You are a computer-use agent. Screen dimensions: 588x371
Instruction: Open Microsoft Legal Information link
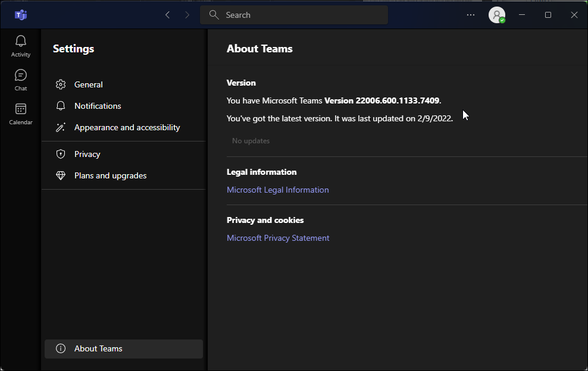[x=277, y=189]
